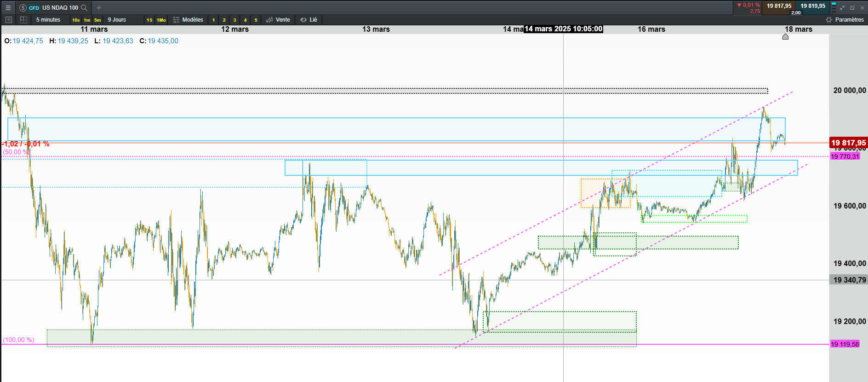
Task: Click the buy price 19 819,95
Action: coord(813,6)
